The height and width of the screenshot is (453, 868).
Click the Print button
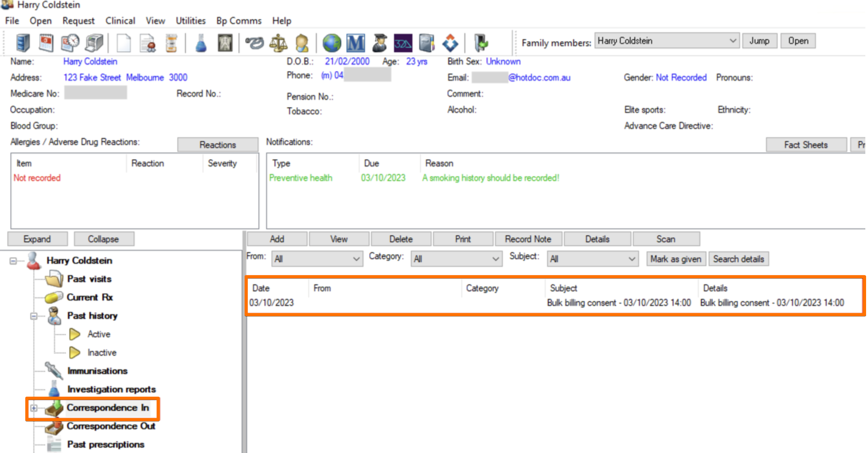tap(463, 239)
